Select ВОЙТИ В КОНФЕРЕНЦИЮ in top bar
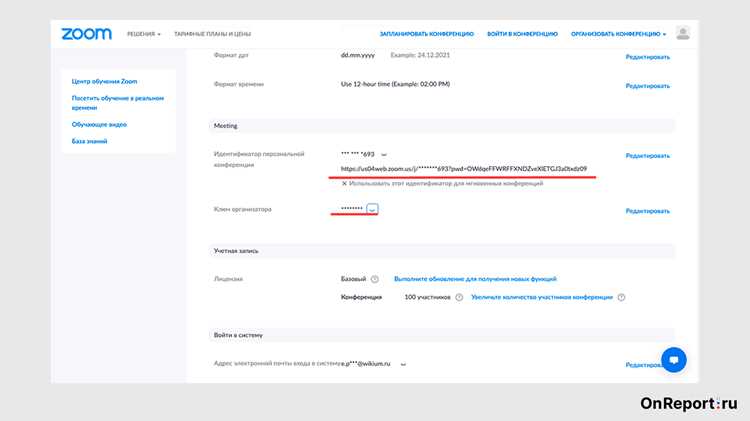750x421 pixels. coord(522,34)
